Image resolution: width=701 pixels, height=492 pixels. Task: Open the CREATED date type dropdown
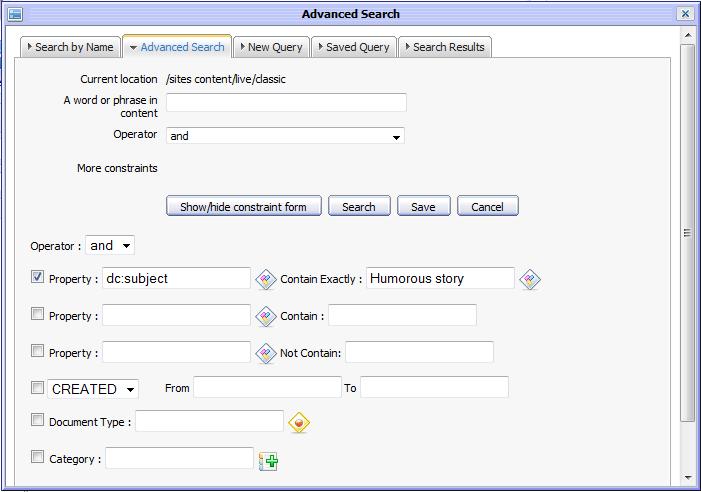click(93, 389)
